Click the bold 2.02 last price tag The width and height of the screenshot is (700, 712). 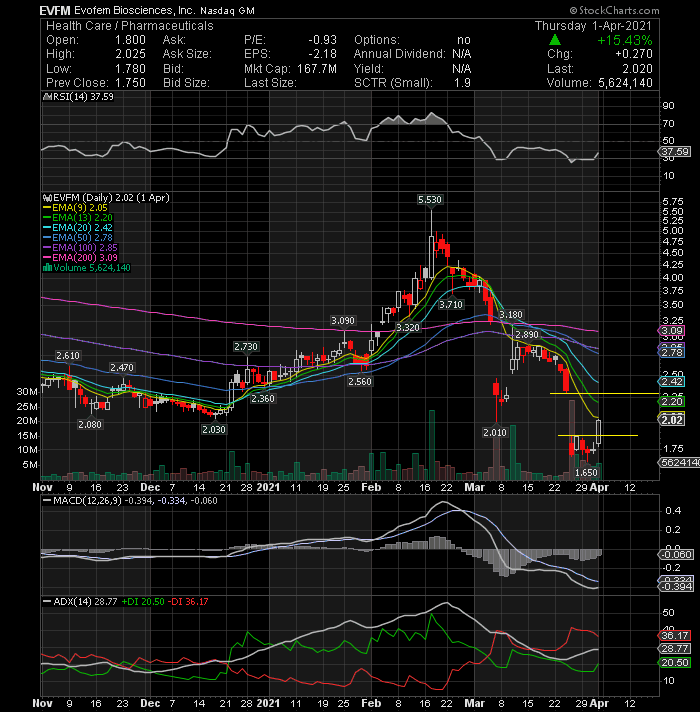pyautogui.click(x=672, y=420)
